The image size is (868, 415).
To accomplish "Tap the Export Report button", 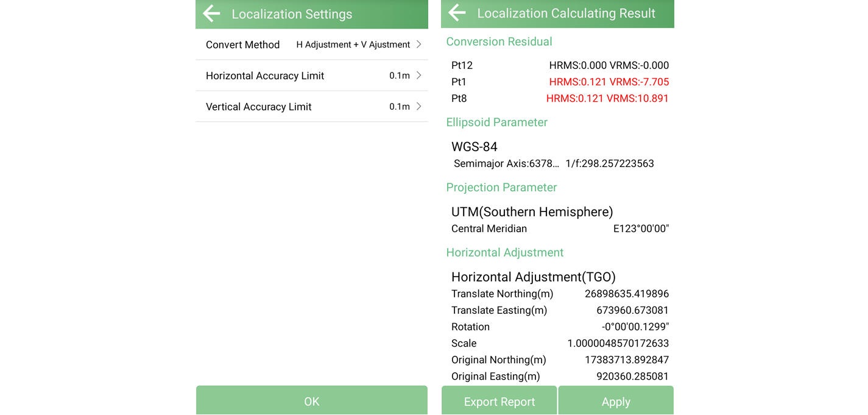I will tap(499, 401).
